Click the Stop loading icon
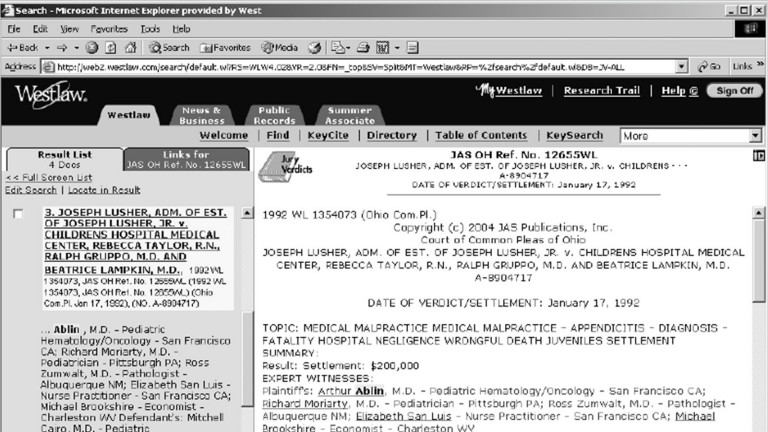Viewport: 768px width, 432px height. (91, 47)
